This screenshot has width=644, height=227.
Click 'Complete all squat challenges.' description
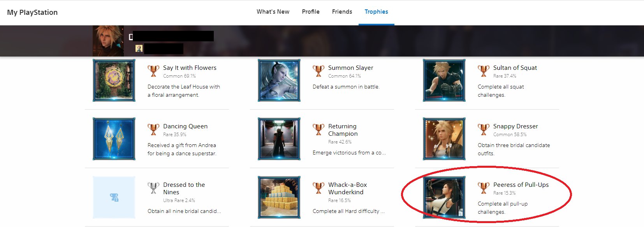click(501, 91)
